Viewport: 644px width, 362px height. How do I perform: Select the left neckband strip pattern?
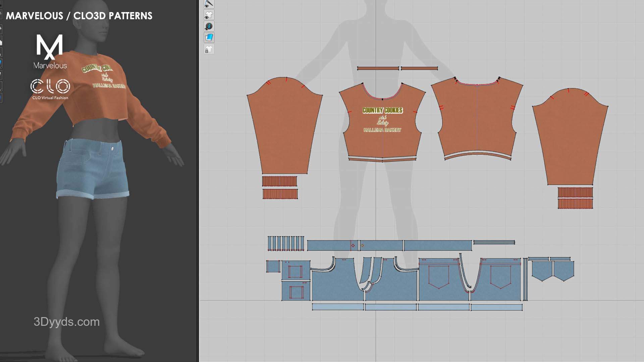[378, 68]
